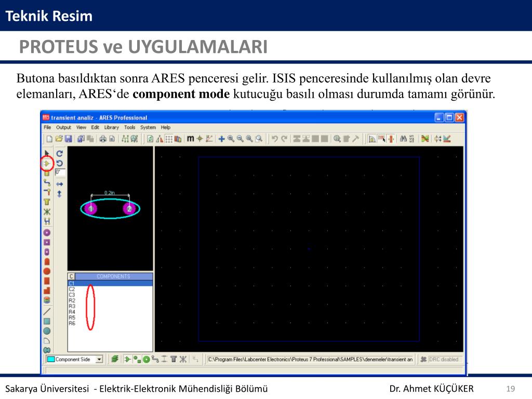Click the Zoom in magnifier icon
Screen dimensions: 532x399
coord(231,139)
